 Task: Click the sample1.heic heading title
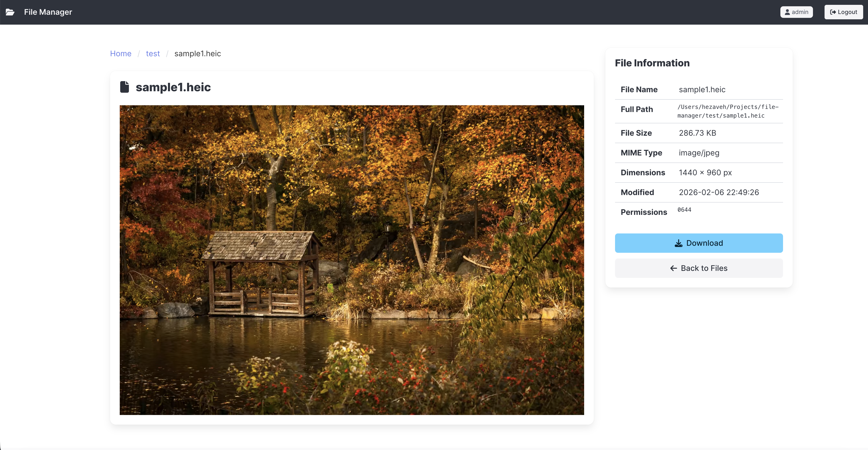click(173, 87)
